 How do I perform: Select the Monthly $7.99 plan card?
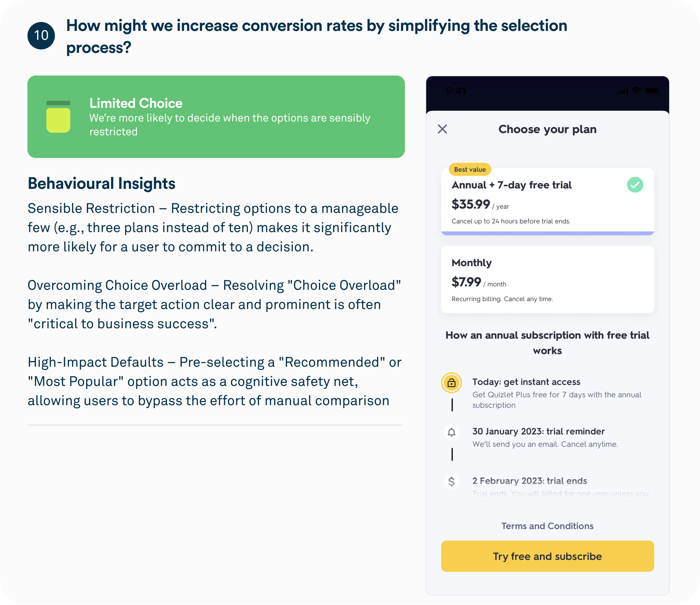coord(547,279)
